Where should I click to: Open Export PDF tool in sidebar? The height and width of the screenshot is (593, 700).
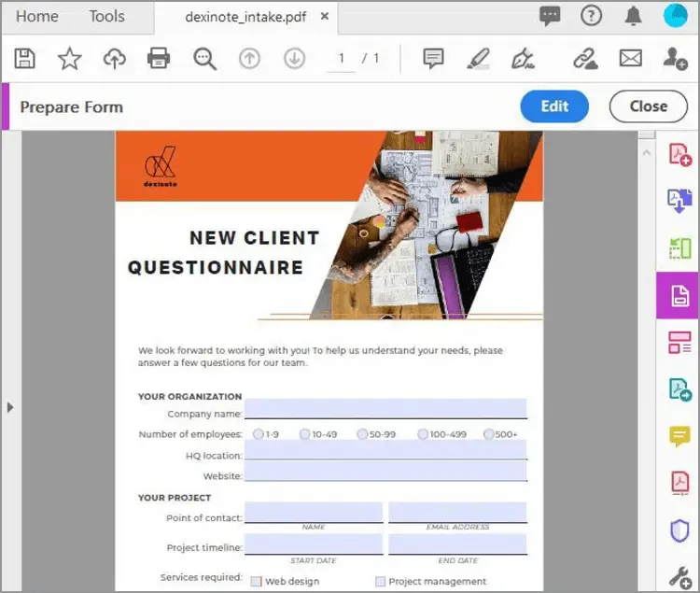coord(679,389)
